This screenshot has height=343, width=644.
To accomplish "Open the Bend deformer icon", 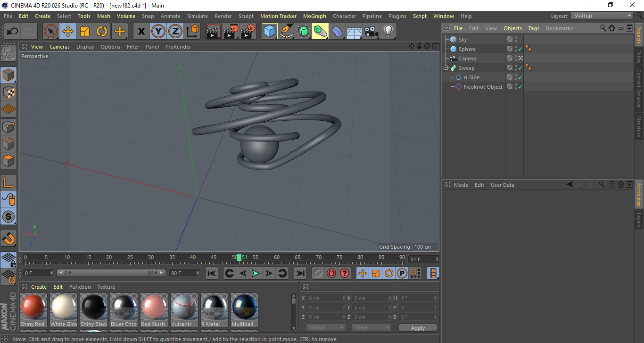I will pyautogui.click(x=338, y=32).
